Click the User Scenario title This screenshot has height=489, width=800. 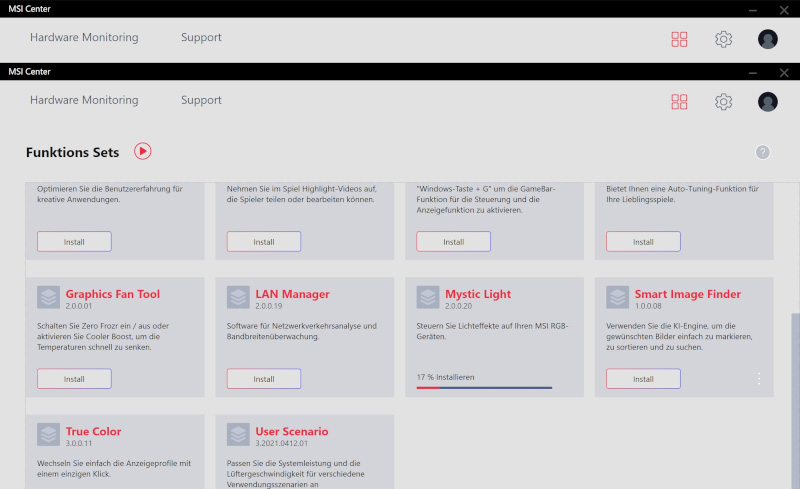coord(292,431)
